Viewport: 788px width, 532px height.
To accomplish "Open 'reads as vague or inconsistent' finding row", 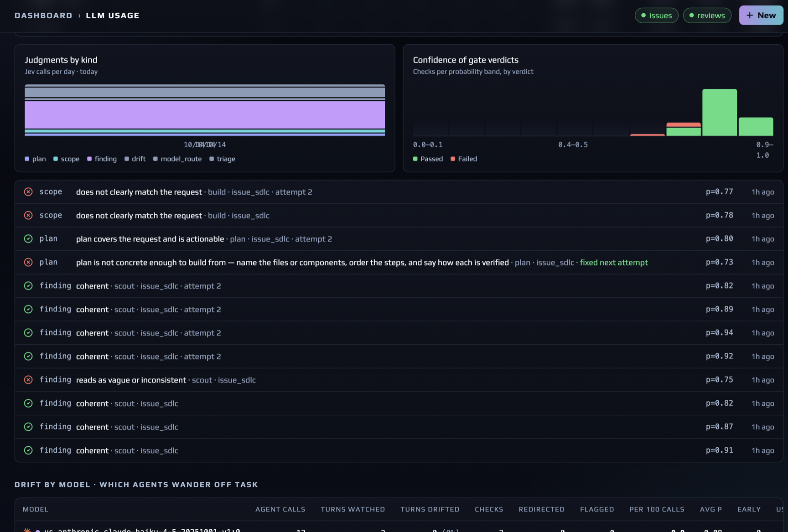I will coord(399,380).
